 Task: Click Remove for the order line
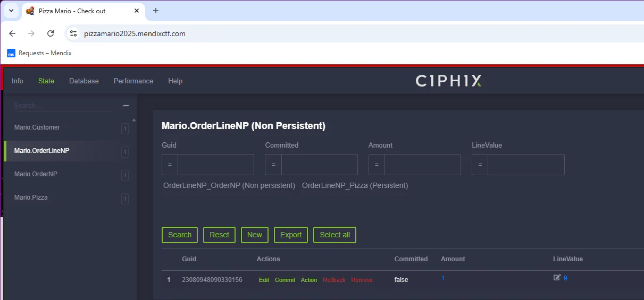(362, 280)
